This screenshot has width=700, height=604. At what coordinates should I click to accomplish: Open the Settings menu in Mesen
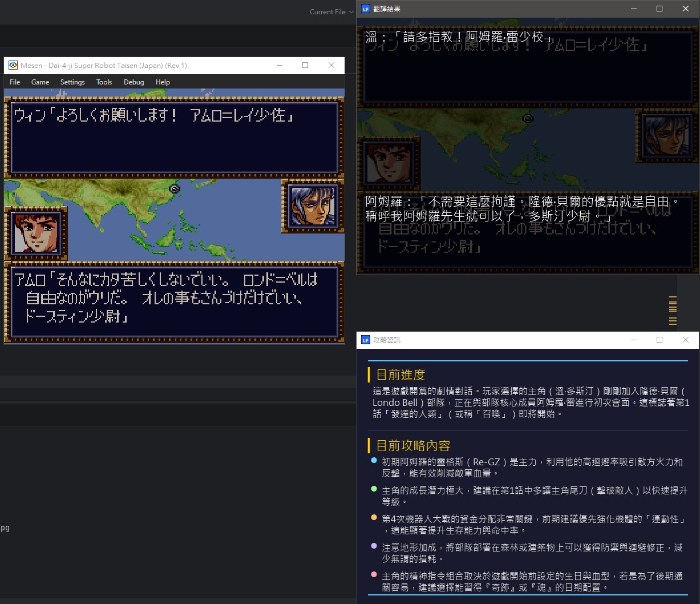72,82
